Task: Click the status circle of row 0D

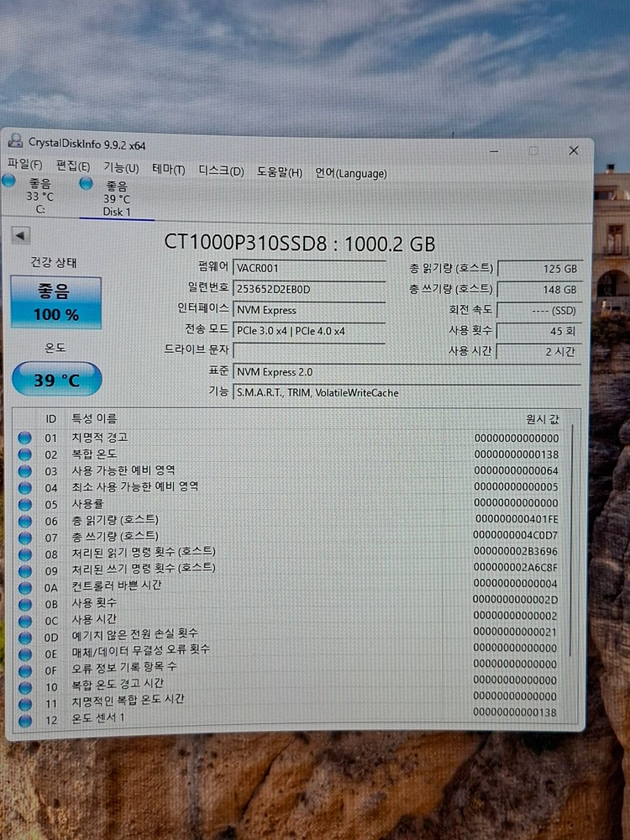Action: tap(24, 638)
